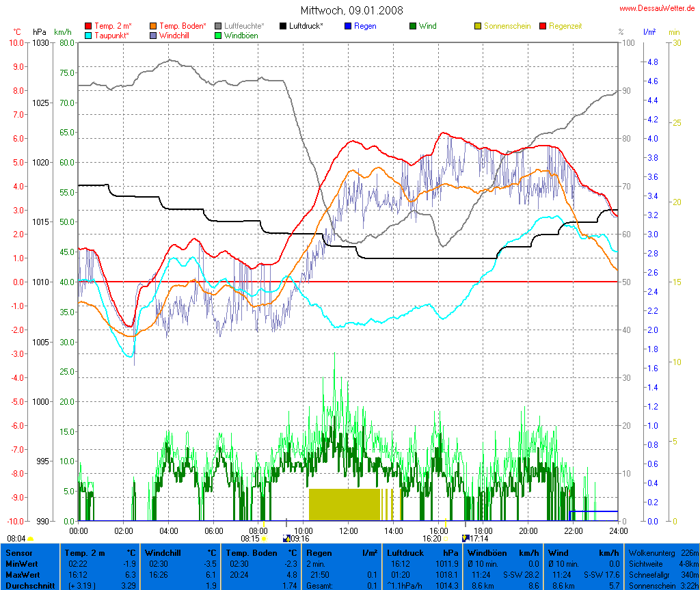Click the blue Regen legend square

click(348, 26)
